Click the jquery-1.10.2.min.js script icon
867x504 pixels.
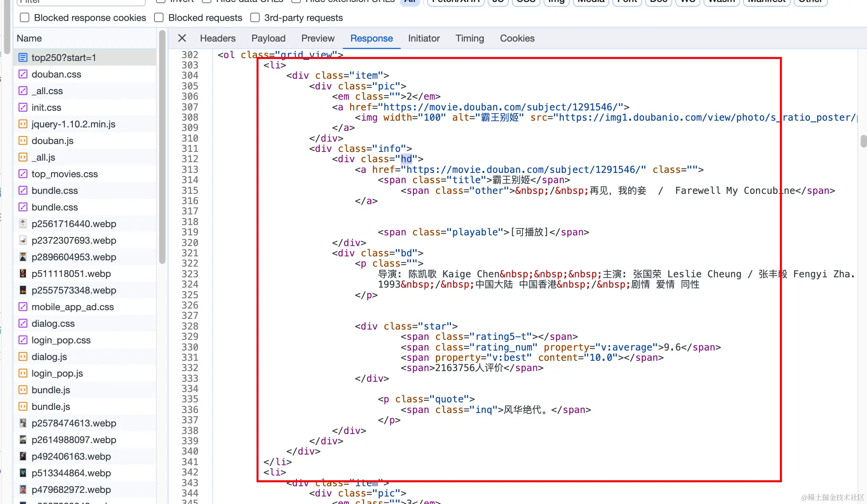point(23,124)
